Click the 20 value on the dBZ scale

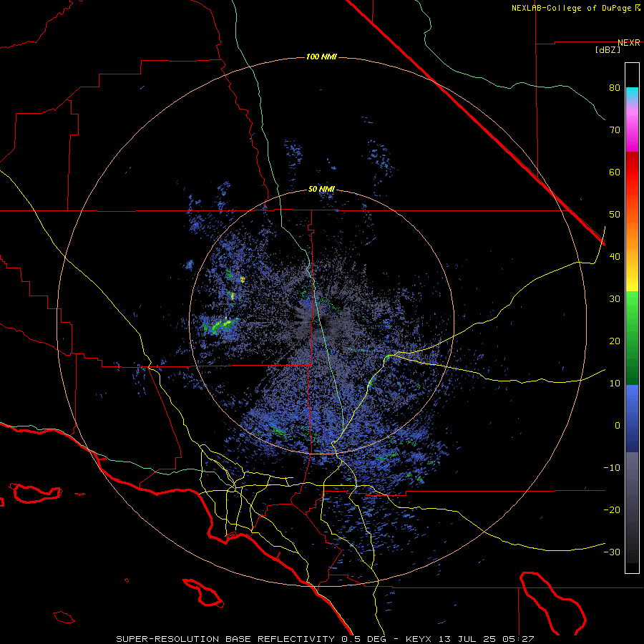pos(615,341)
